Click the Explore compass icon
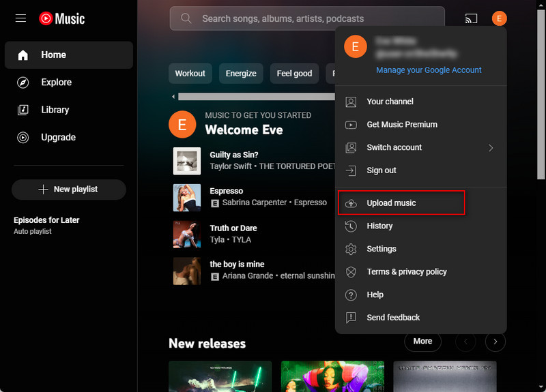 [x=23, y=82]
